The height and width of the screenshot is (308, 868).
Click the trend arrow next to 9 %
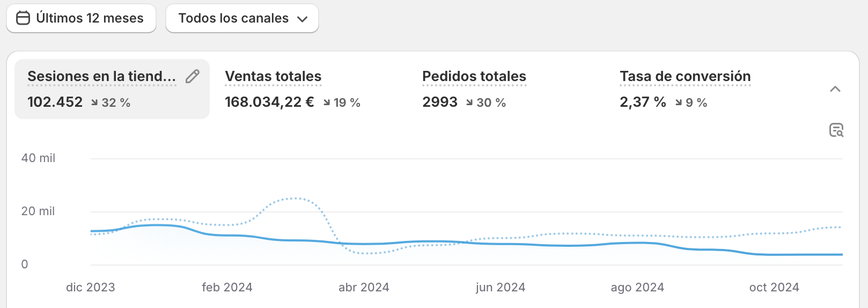679,102
